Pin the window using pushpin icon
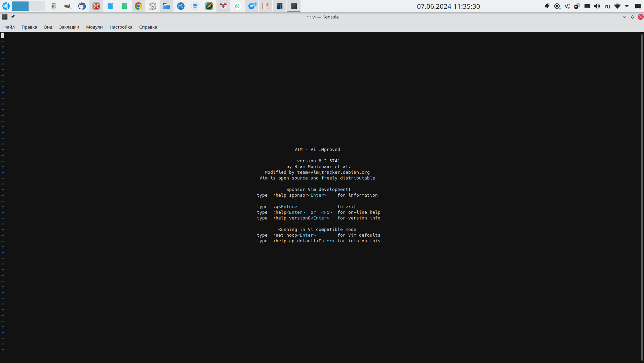This screenshot has height=363, width=644. pyautogui.click(x=13, y=17)
